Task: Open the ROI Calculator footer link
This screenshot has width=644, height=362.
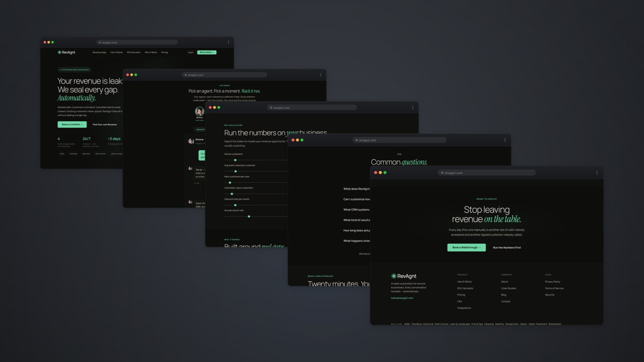Action: (465, 288)
